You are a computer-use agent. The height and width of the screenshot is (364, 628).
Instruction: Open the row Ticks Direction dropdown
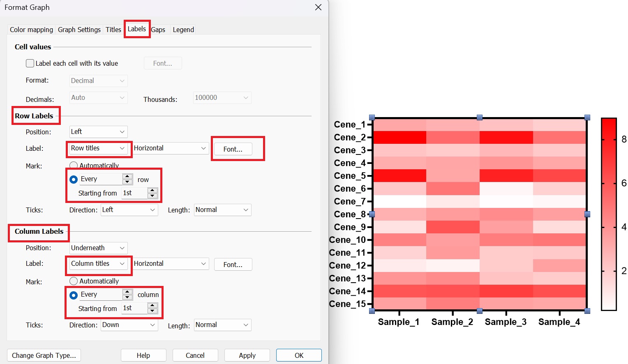(129, 210)
